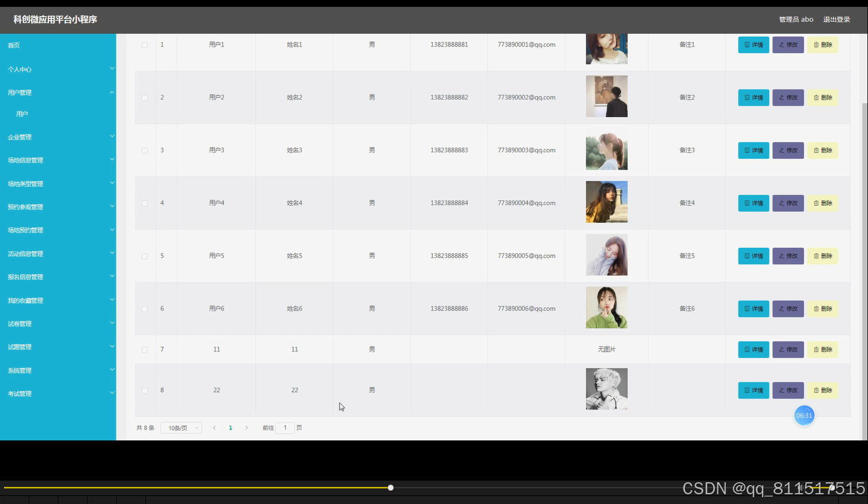868x504 pixels.
Task: Click the blue 06:31 timer bubble
Action: pyautogui.click(x=804, y=415)
